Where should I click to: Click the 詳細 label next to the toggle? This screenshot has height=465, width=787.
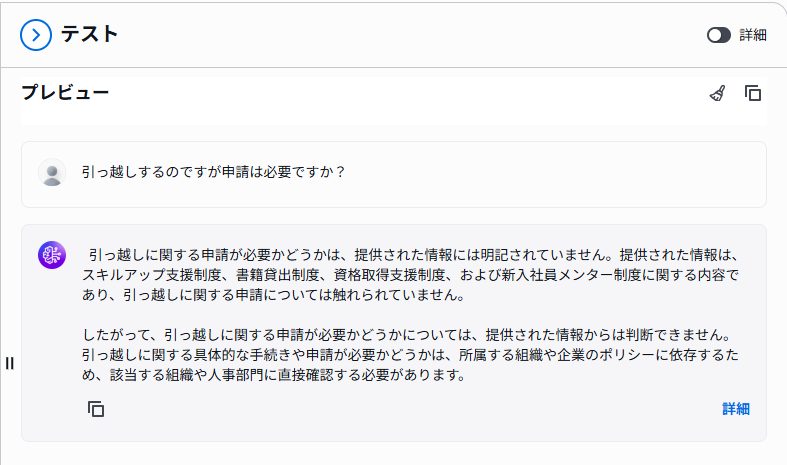point(753,35)
